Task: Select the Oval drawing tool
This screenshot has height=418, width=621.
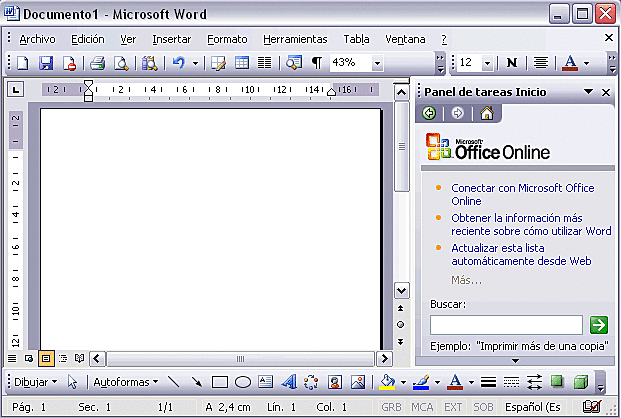Action: (242, 382)
